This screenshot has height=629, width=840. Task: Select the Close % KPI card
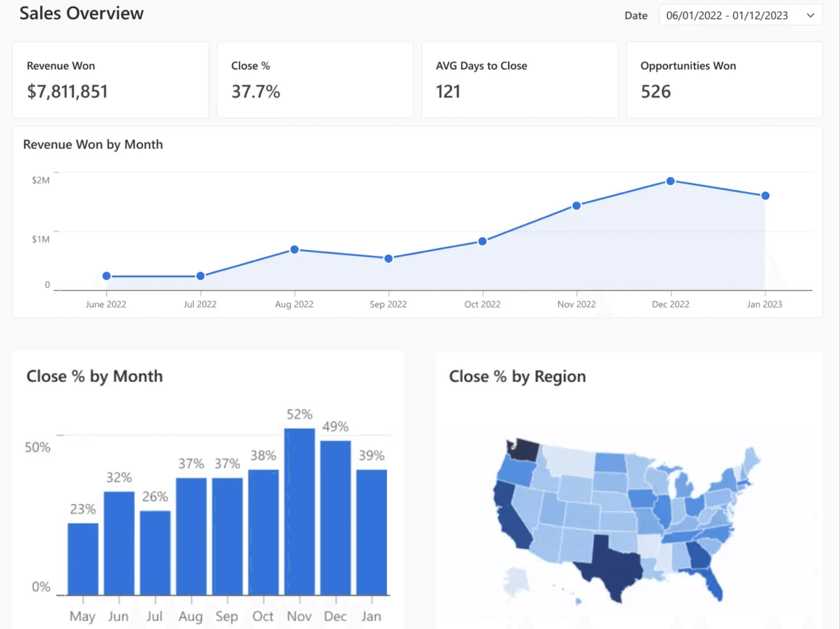tap(315, 80)
